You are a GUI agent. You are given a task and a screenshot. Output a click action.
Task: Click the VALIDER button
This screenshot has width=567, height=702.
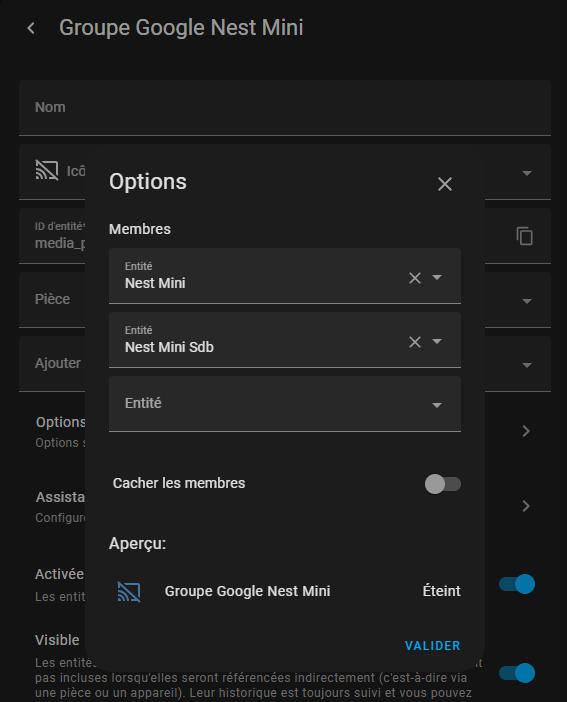433,646
